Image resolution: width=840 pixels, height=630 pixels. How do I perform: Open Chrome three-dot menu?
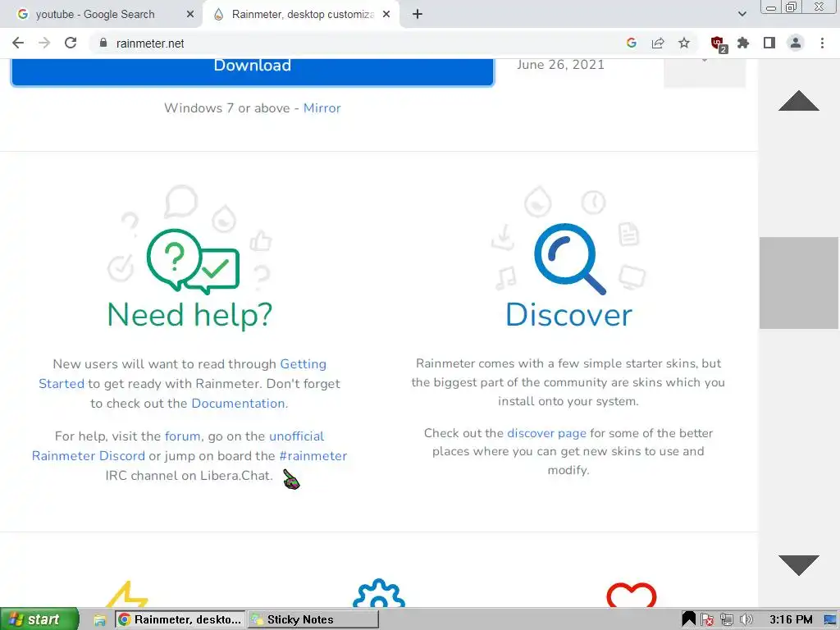point(822,43)
